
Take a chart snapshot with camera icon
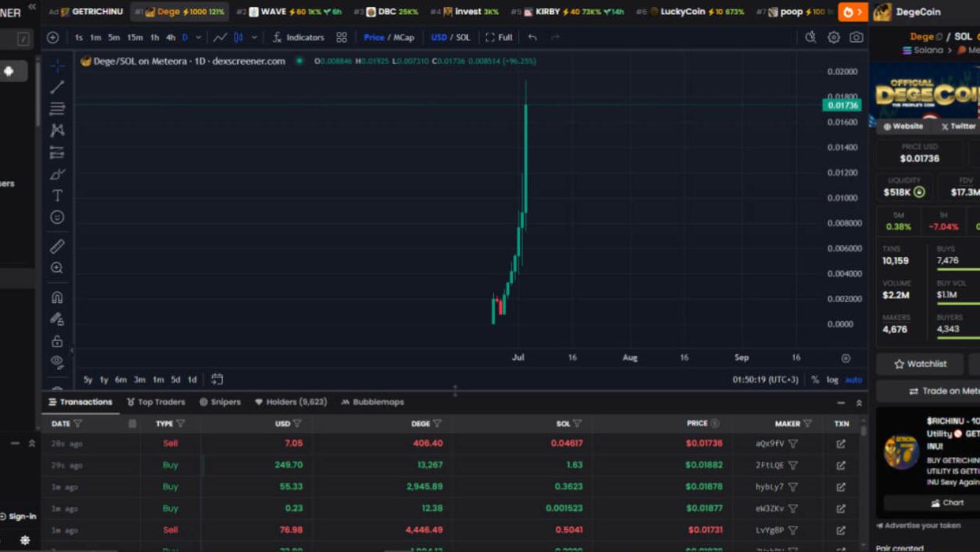click(x=856, y=37)
